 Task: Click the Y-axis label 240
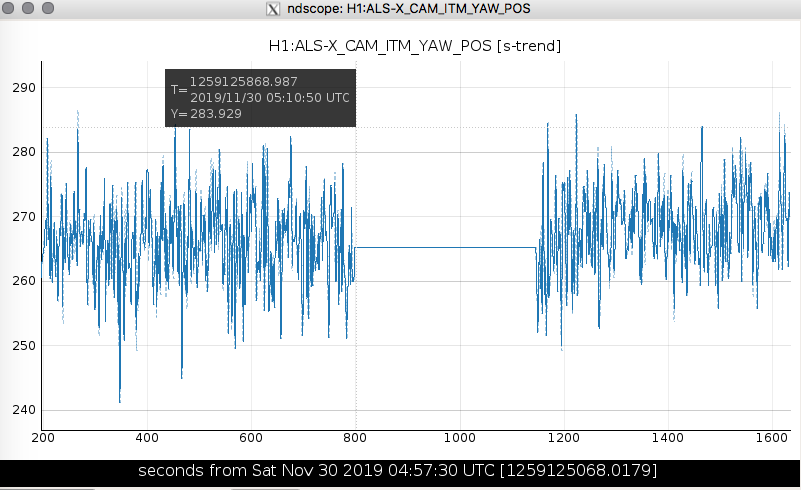[24, 410]
